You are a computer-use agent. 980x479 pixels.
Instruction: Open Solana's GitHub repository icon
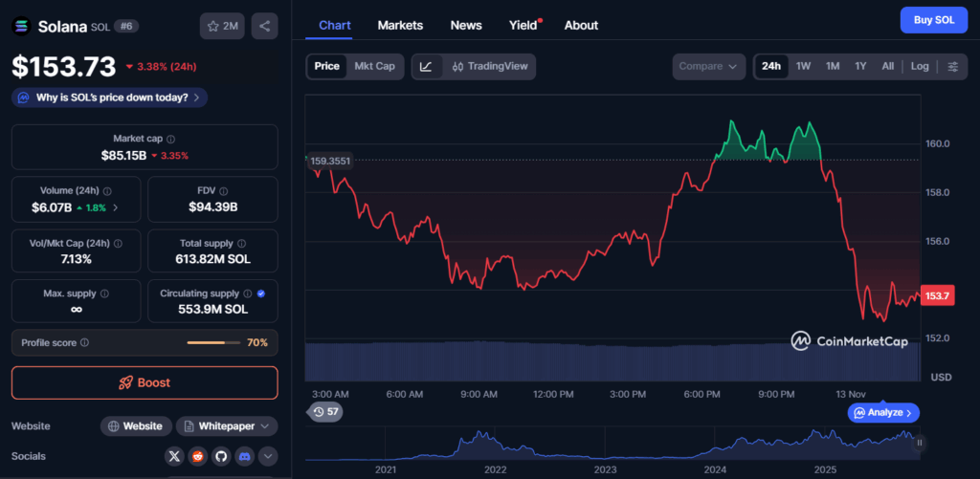tap(221, 457)
